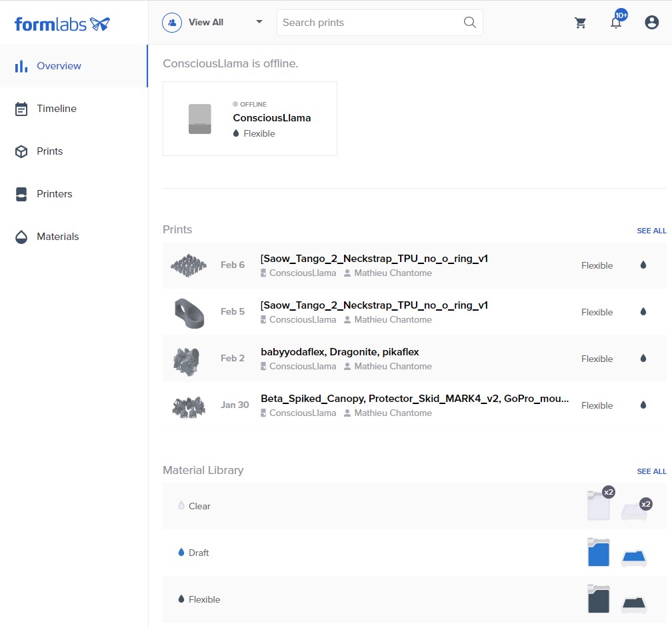
Task: Click the Feb 2 date
Action: coord(232,359)
